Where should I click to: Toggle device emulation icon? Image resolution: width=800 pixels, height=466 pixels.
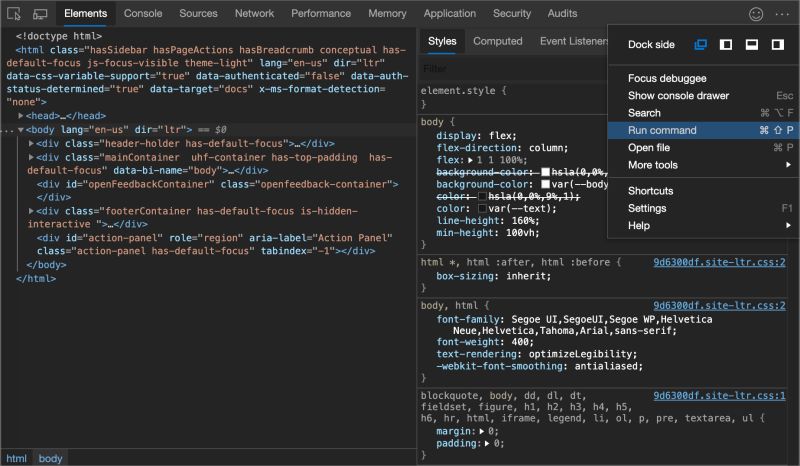pos(40,14)
